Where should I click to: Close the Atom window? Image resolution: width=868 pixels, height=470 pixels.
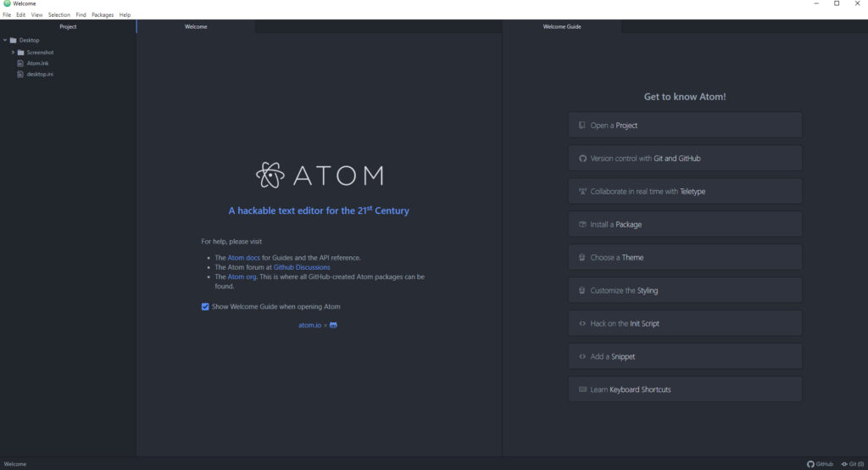pyautogui.click(x=858, y=4)
